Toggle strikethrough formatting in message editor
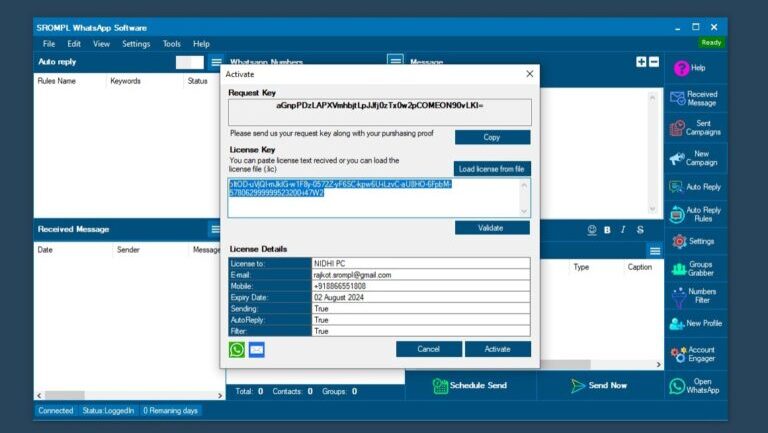This screenshot has width=768, height=433. coord(639,230)
